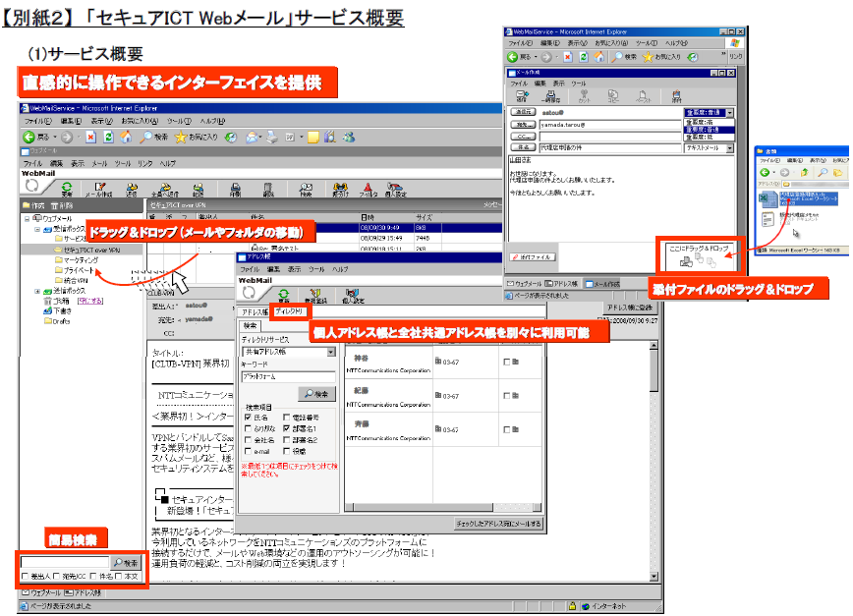Open リンク menu in main WebMail menu bar
The image size is (853, 616).
(x=145, y=163)
